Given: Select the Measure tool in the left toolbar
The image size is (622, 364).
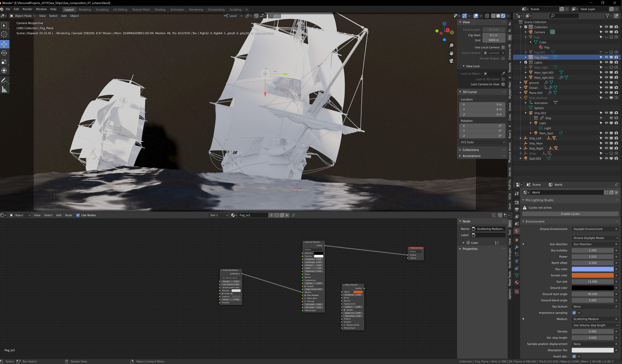Looking at the screenshot, I should (x=4, y=89).
